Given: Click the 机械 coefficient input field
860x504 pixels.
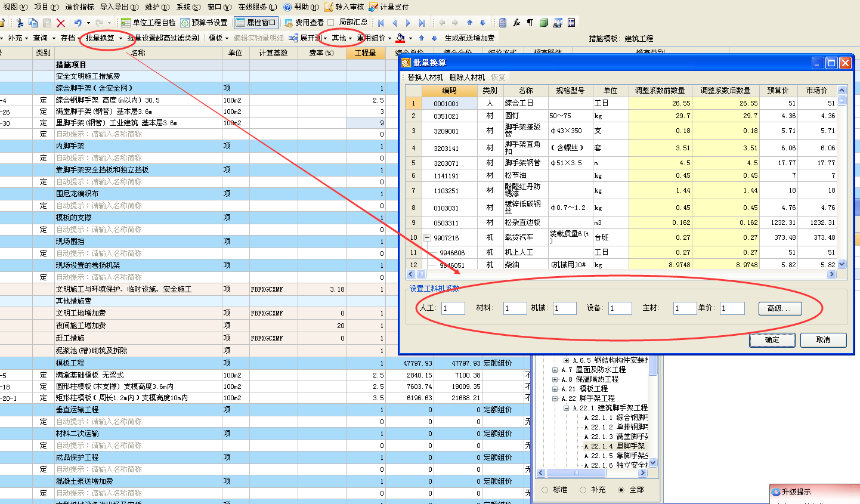Looking at the screenshot, I should (565, 308).
